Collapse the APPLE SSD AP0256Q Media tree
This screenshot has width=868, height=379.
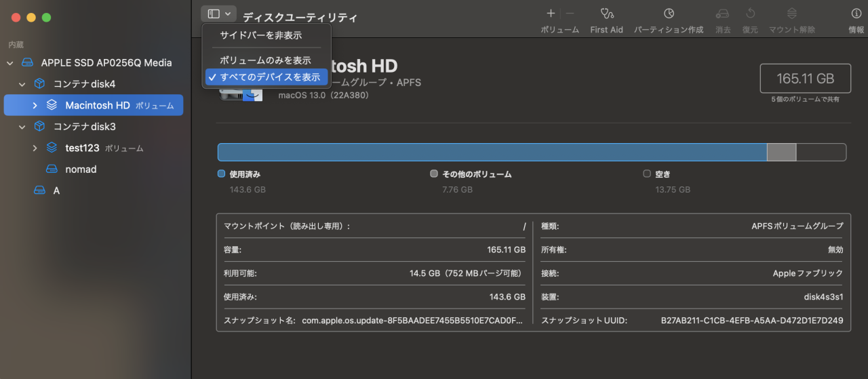tap(10, 63)
